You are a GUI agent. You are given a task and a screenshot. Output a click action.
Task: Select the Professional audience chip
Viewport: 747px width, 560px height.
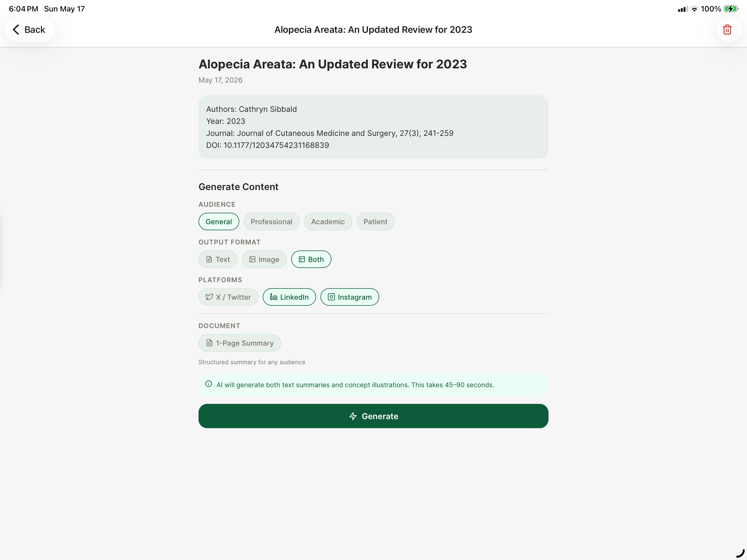coord(271,221)
